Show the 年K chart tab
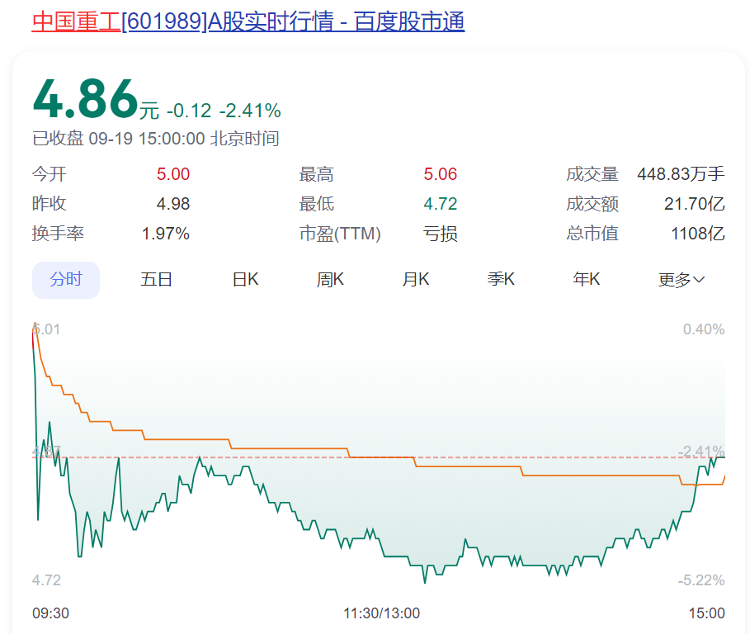This screenshot has width=750, height=634. tap(586, 279)
